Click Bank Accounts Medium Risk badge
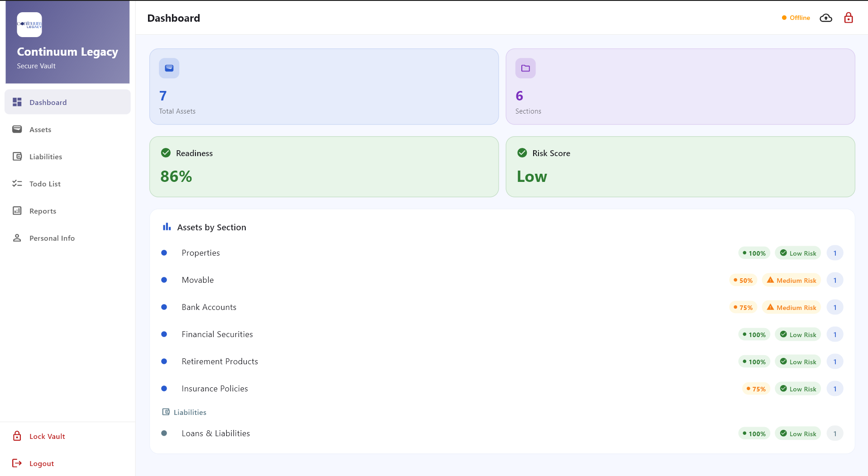868x476 pixels. pyautogui.click(x=791, y=308)
